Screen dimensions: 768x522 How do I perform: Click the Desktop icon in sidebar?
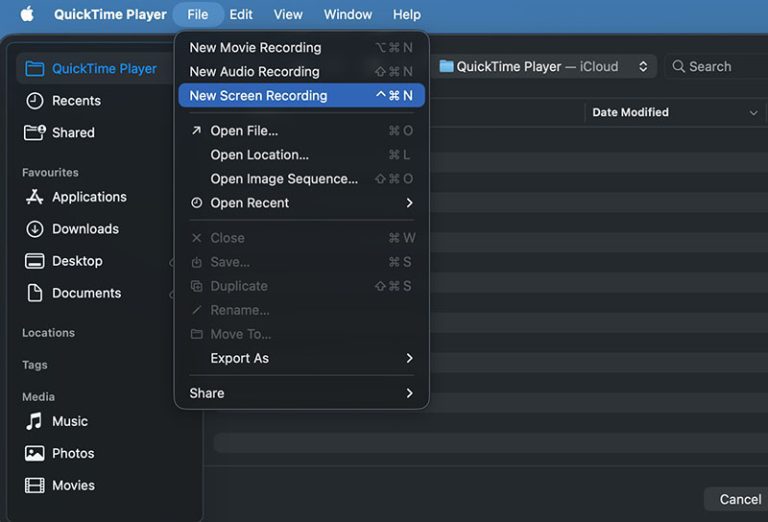tap(34, 261)
